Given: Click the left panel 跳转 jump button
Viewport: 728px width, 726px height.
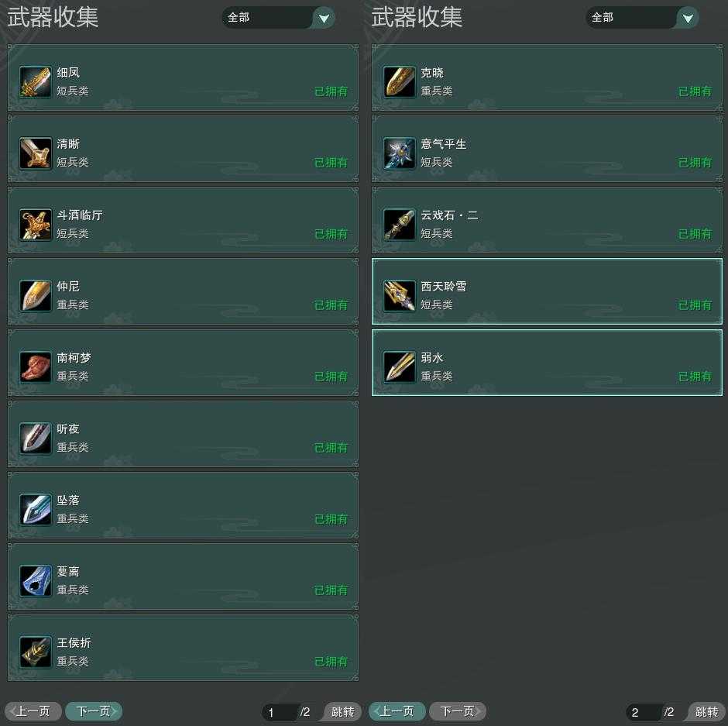Looking at the screenshot, I should [x=342, y=711].
